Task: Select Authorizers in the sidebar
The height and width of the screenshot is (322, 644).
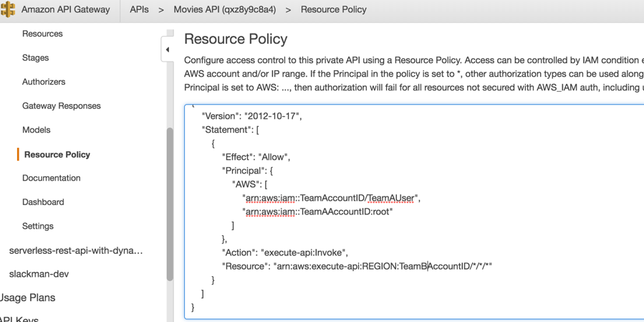Action: coord(44,82)
